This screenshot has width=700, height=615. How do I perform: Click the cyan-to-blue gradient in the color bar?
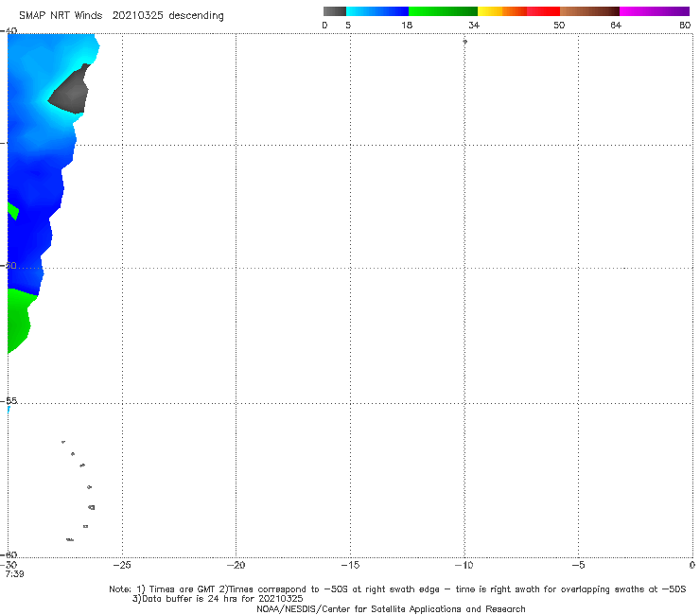(377, 11)
